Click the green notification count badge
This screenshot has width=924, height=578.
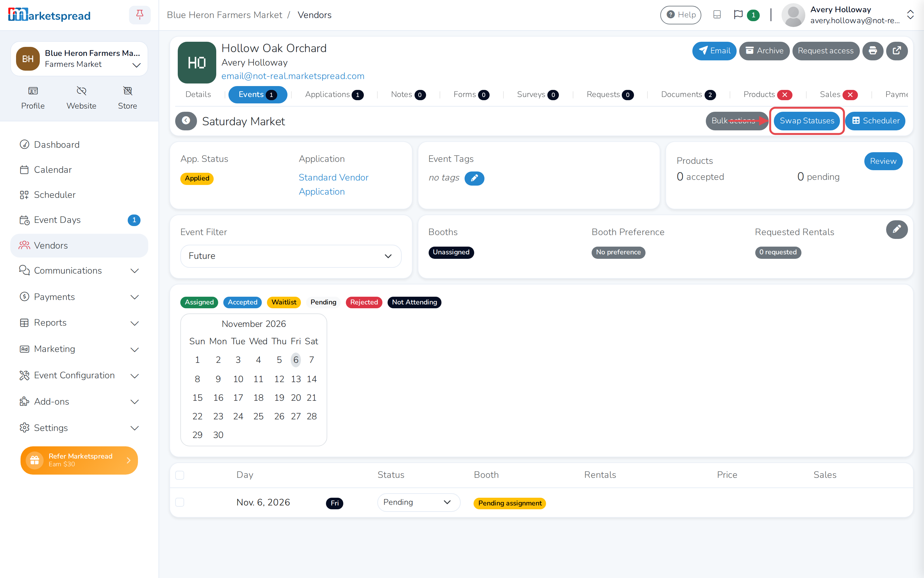click(x=753, y=15)
